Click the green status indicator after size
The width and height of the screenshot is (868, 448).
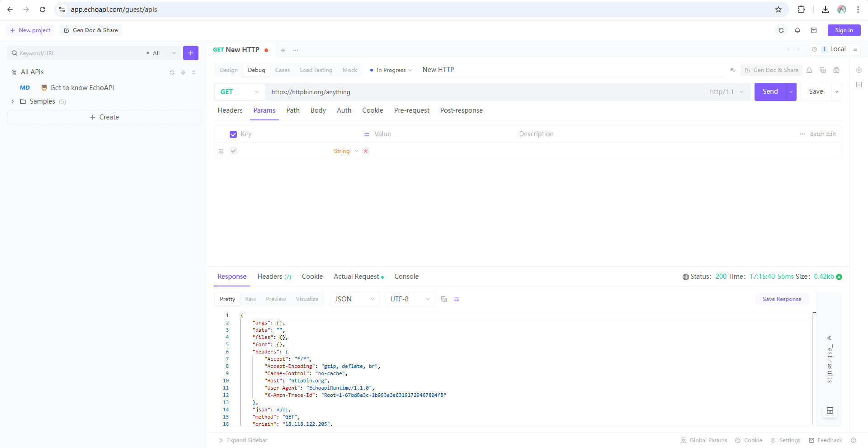(839, 277)
